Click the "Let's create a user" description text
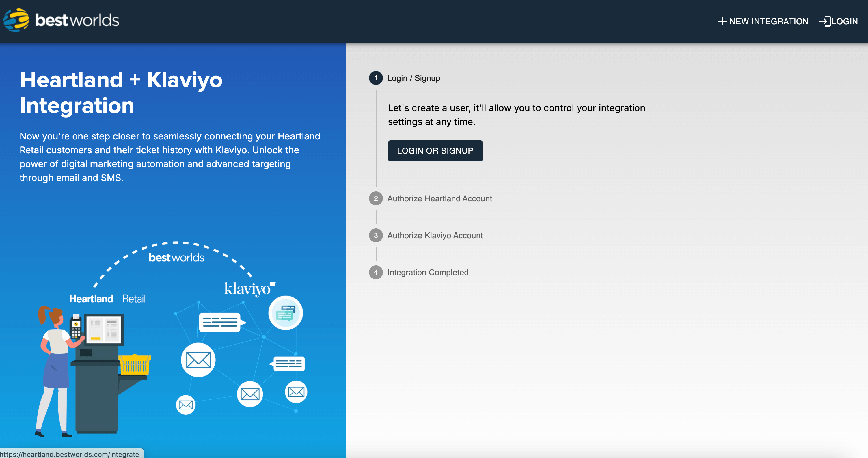 coord(516,115)
